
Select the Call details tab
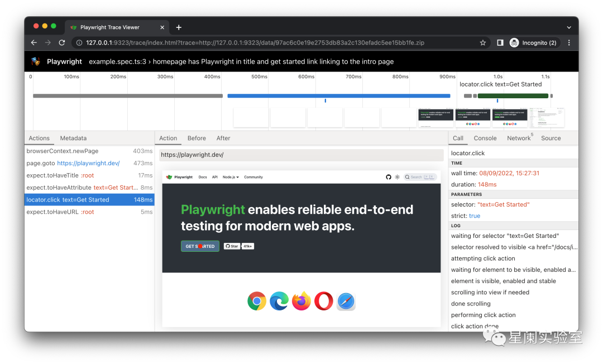pyautogui.click(x=458, y=138)
